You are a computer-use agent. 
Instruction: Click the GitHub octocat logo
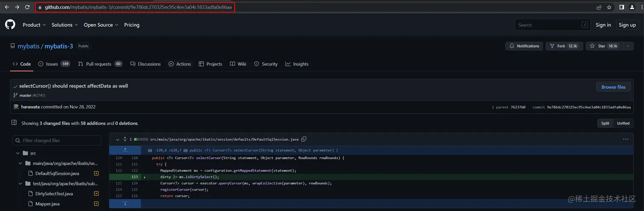(10, 25)
